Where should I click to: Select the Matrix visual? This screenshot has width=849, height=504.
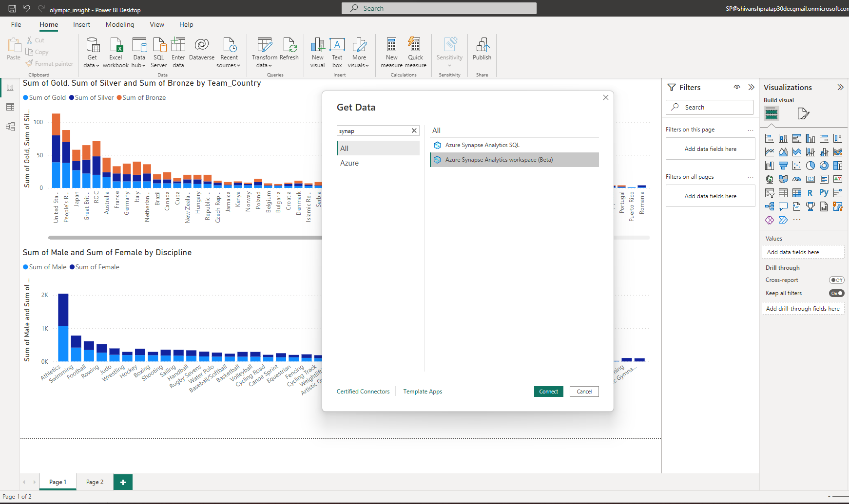pos(797,193)
